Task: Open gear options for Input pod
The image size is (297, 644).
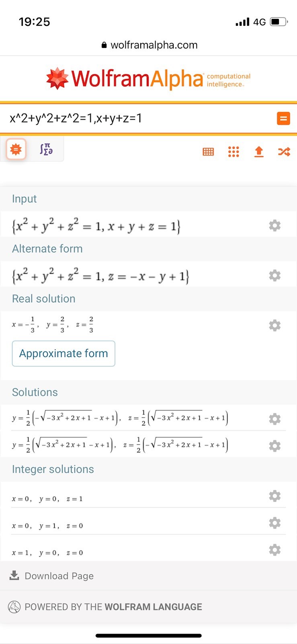Action: (275, 225)
